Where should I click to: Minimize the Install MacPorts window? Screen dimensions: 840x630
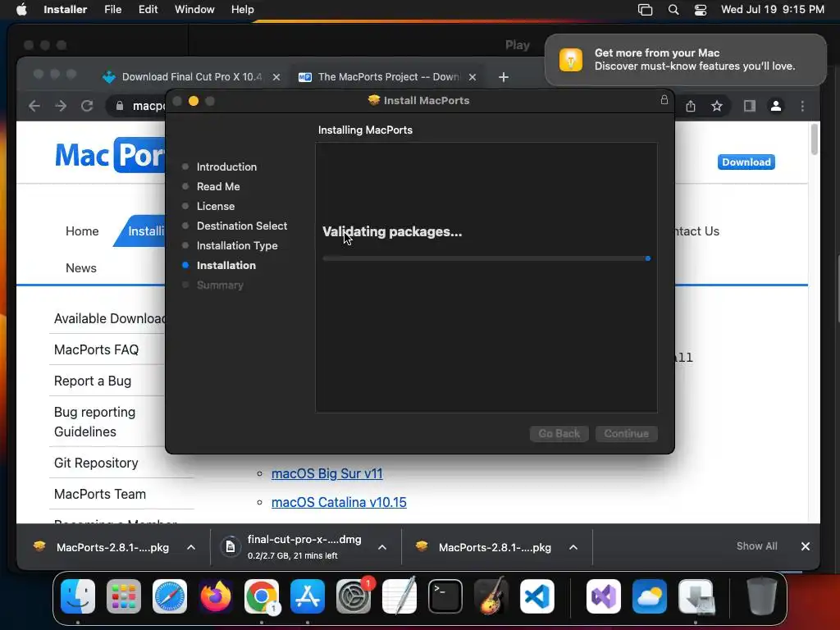194,101
